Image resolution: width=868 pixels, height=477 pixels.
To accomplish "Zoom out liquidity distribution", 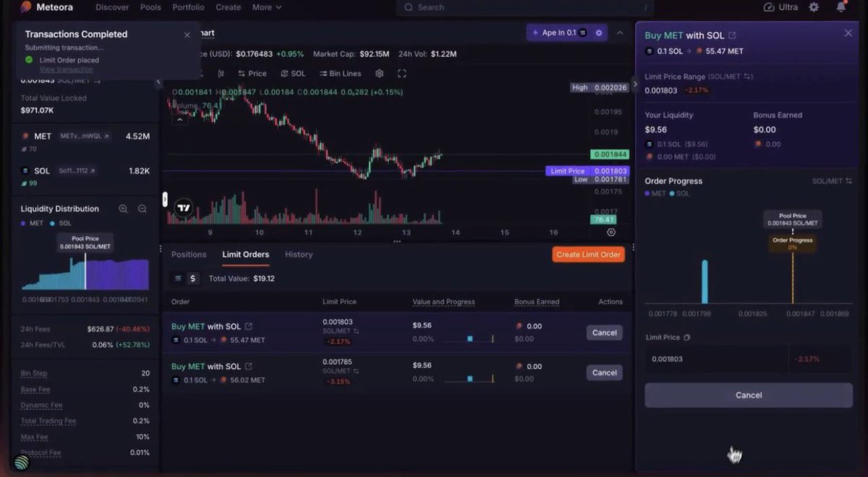I will pos(142,209).
